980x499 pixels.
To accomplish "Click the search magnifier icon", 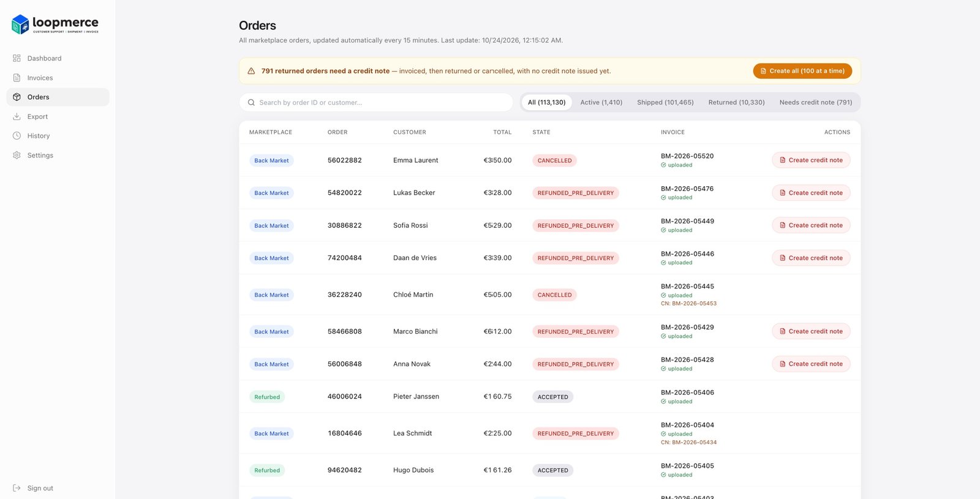I will [x=251, y=102].
